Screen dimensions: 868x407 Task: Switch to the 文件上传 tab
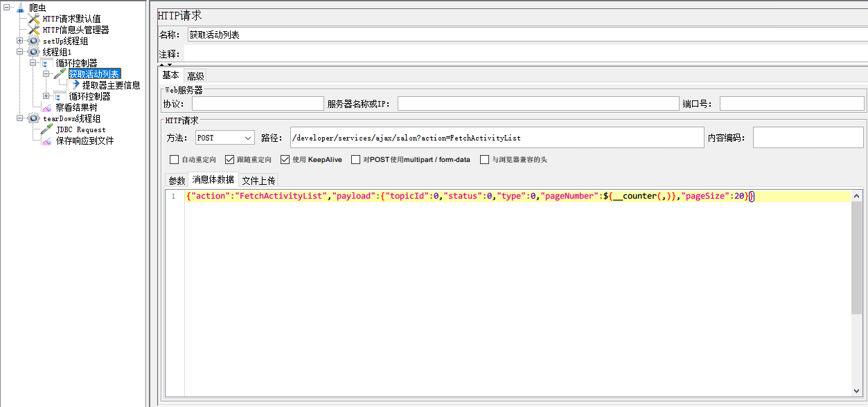coord(258,181)
